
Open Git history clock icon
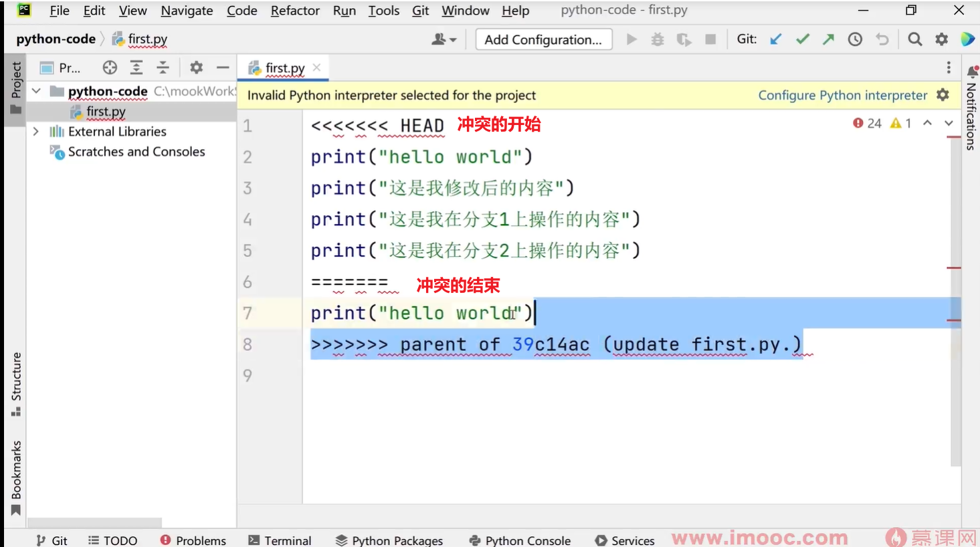[x=855, y=39]
